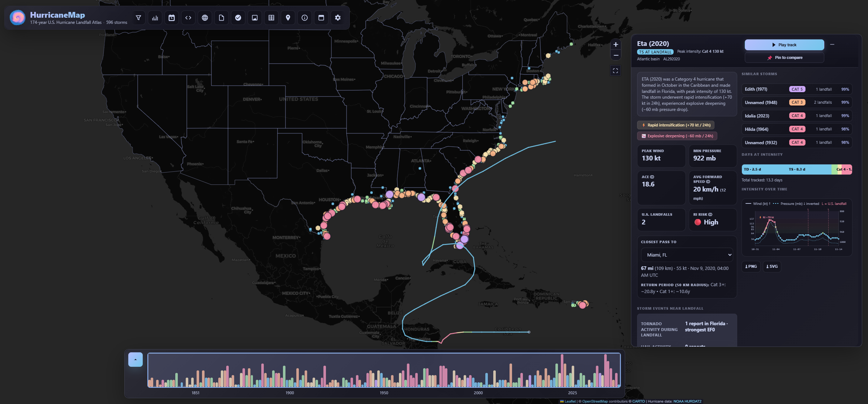The image size is (868, 404).
Task: Open similar storm Idalia (2023)
Action: tap(797, 116)
